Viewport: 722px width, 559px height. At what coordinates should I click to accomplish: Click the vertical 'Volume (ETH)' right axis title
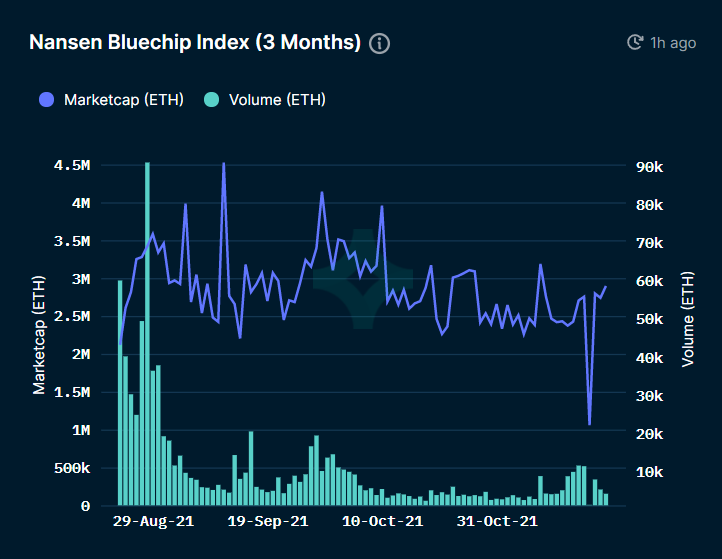click(x=687, y=319)
